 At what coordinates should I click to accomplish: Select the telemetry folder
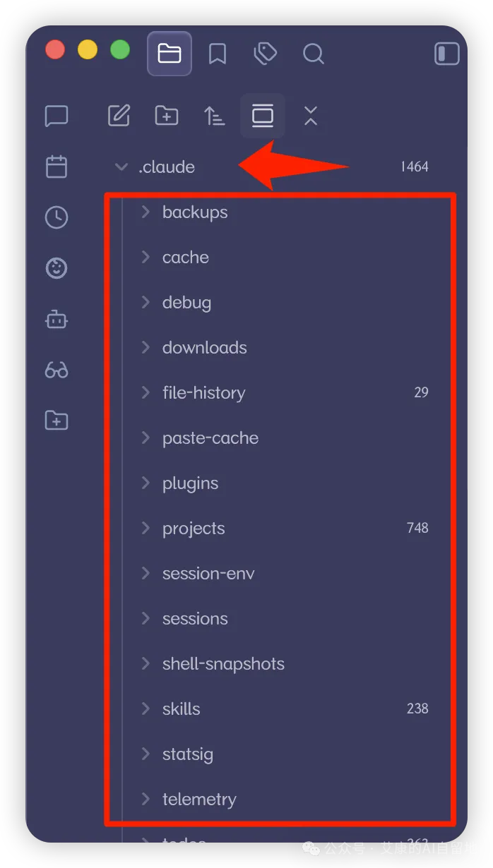(x=199, y=800)
